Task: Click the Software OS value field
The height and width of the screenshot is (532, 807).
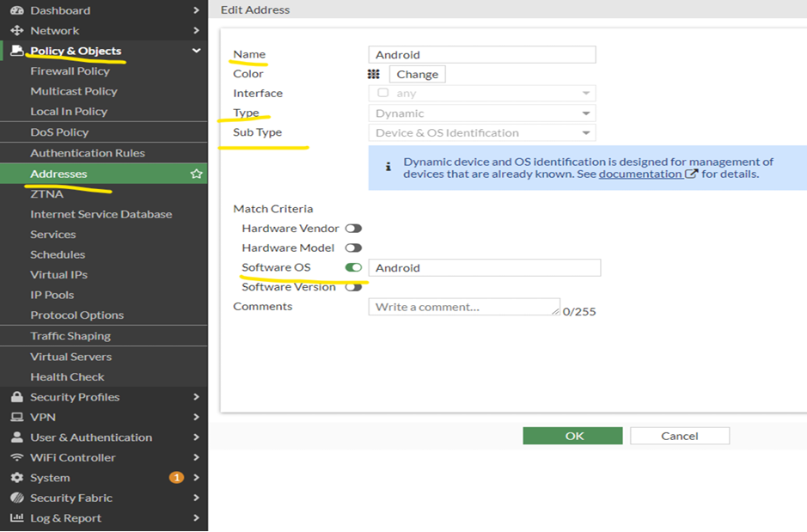Action: (x=485, y=267)
